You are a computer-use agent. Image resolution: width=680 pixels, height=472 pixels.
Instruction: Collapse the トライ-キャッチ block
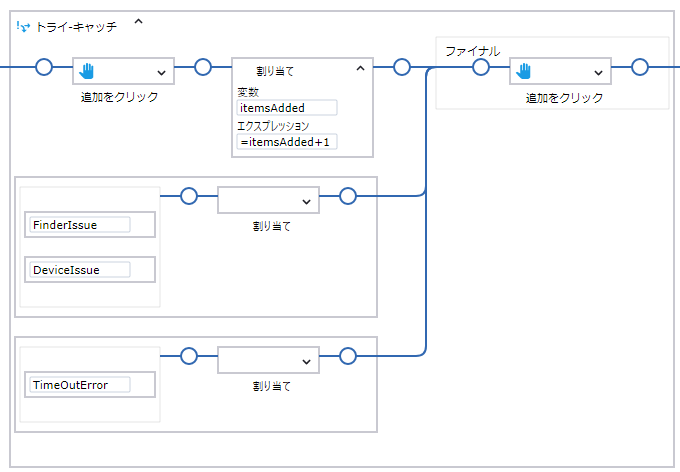tap(138, 21)
